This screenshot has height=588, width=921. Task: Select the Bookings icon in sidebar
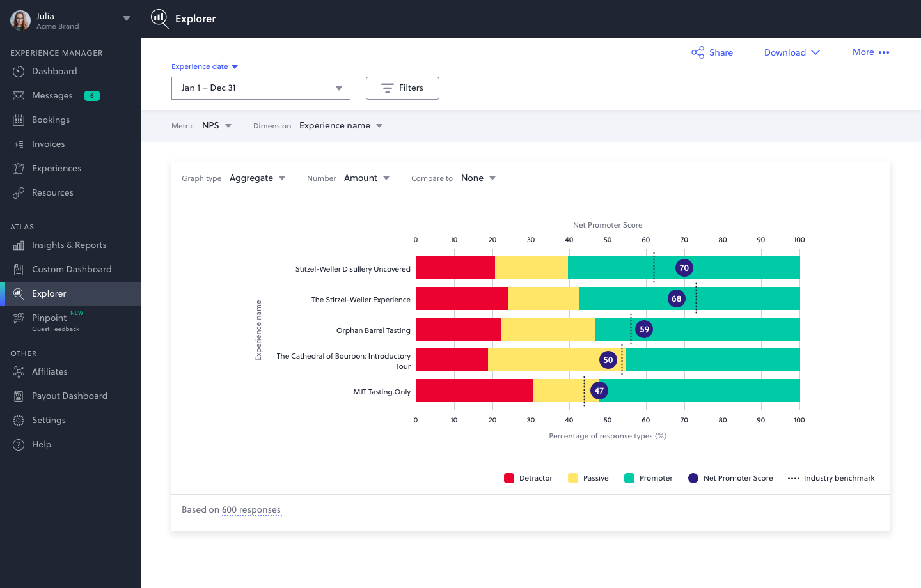20,120
